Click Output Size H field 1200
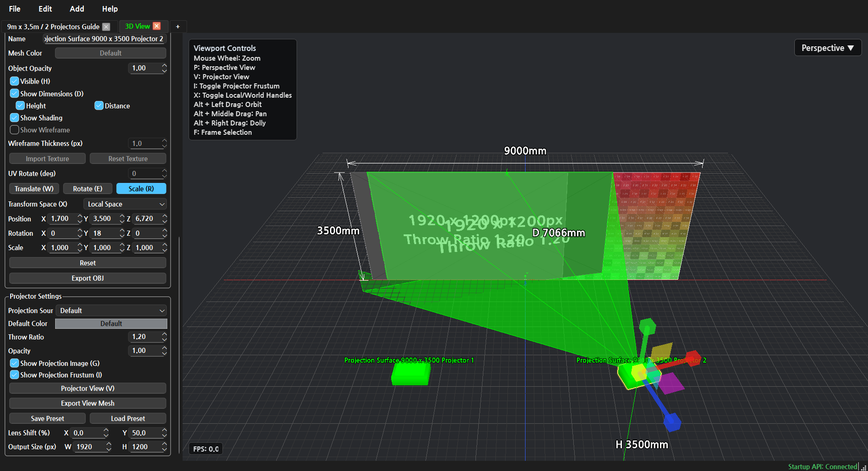This screenshot has height=471, width=868. pyautogui.click(x=145, y=446)
